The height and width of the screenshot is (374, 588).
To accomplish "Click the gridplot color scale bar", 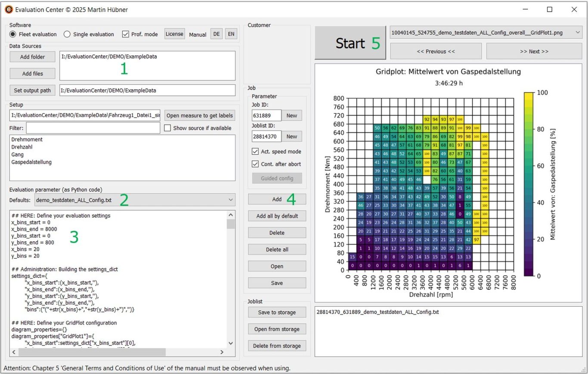I will 529,184.
